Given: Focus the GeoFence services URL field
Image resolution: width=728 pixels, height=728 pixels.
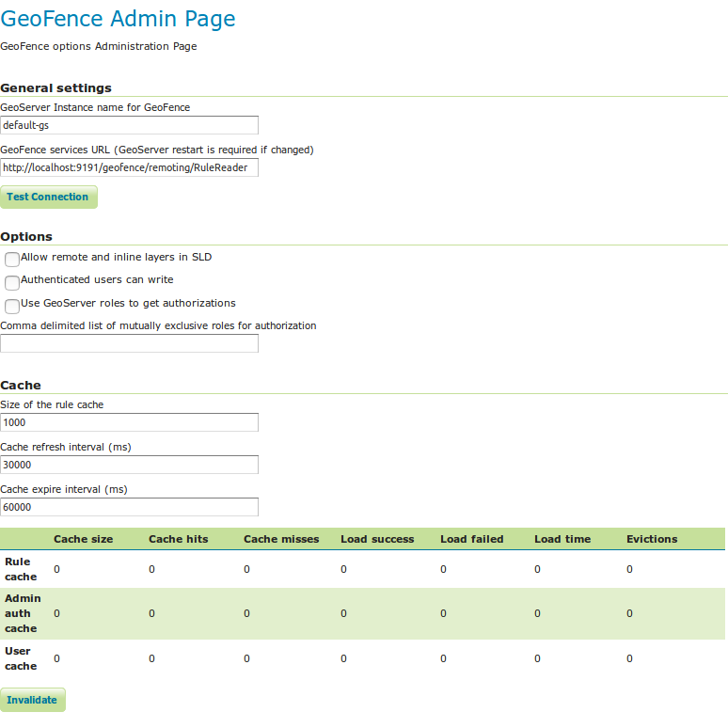Looking at the screenshot, I should click(129, 167).
